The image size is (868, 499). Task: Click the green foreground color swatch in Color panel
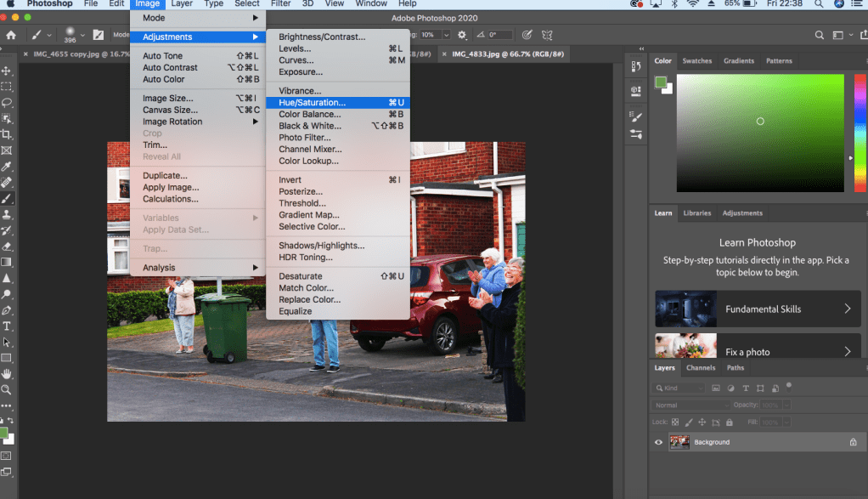(x=661, y=82)
